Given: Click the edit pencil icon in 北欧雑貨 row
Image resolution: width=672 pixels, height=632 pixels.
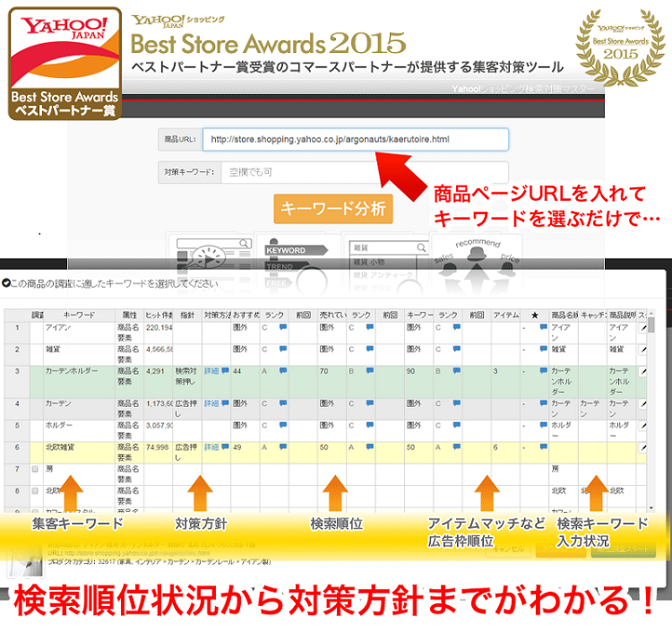Looking at the screenshot, I should pos(642,447).
